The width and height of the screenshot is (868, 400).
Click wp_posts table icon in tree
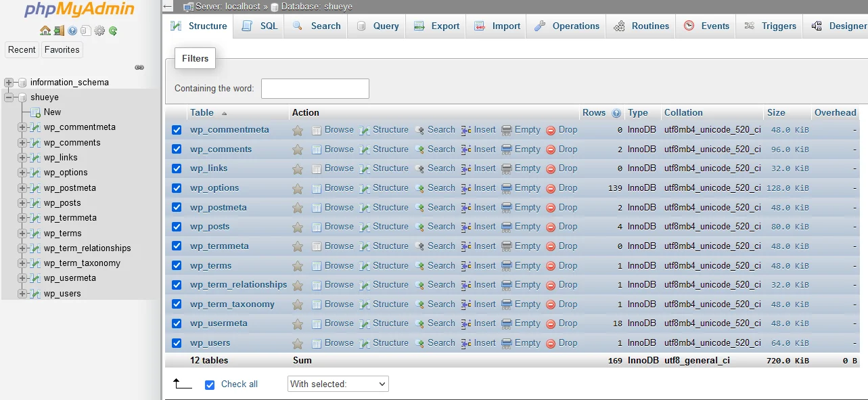[35, 203]
